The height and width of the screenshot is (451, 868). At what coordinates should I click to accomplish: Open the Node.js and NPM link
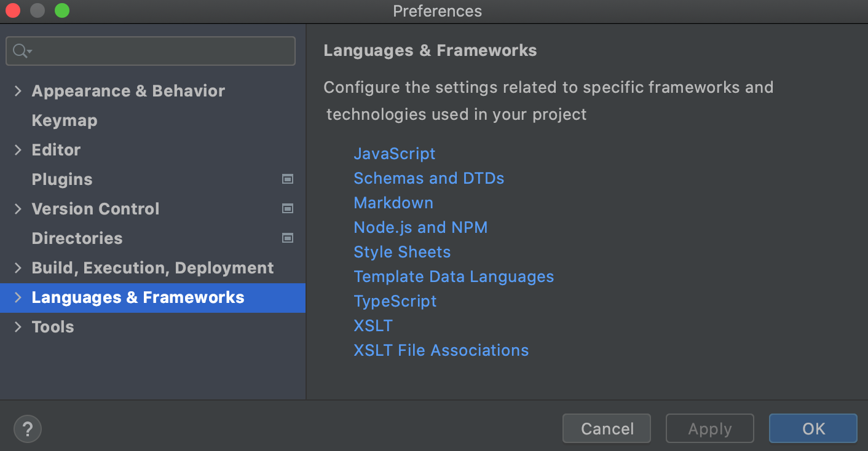pyautogui.click(x=420, y=227)
